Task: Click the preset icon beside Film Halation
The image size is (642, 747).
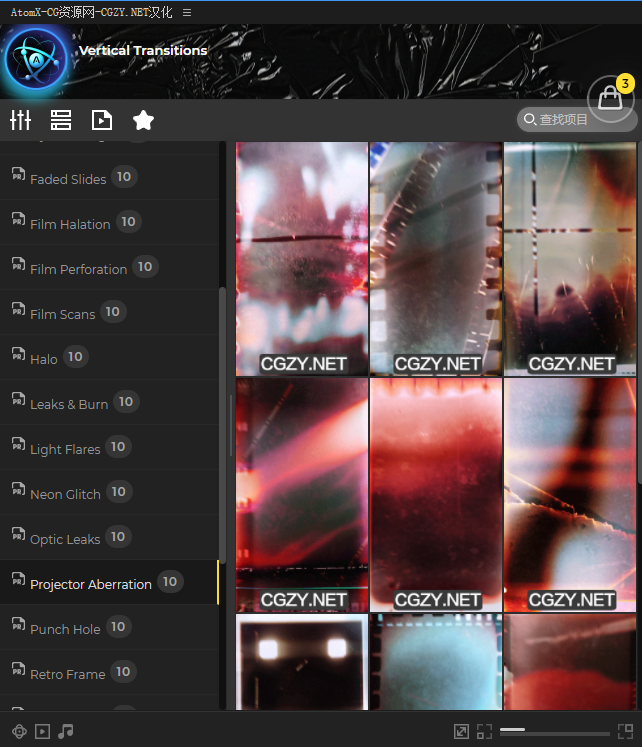Action: 19,219
